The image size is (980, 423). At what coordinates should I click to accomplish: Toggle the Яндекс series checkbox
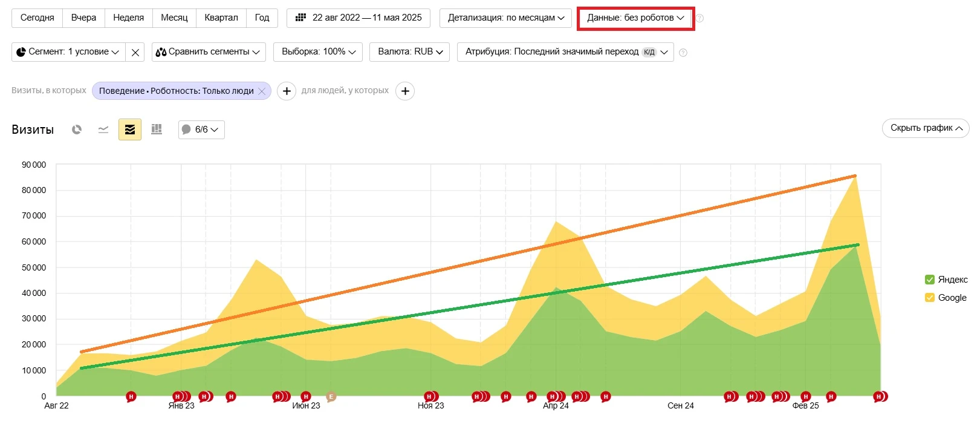tap(930, 280)
